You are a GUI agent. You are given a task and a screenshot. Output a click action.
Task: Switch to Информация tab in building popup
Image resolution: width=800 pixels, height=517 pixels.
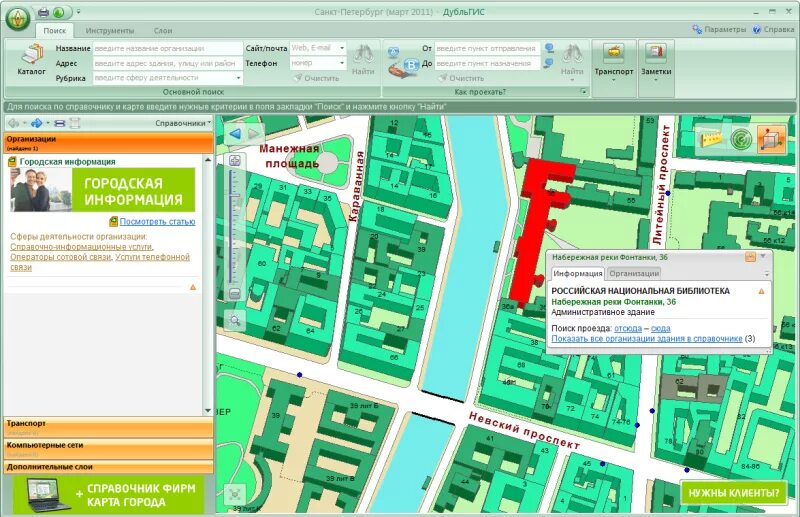[578, 274]
